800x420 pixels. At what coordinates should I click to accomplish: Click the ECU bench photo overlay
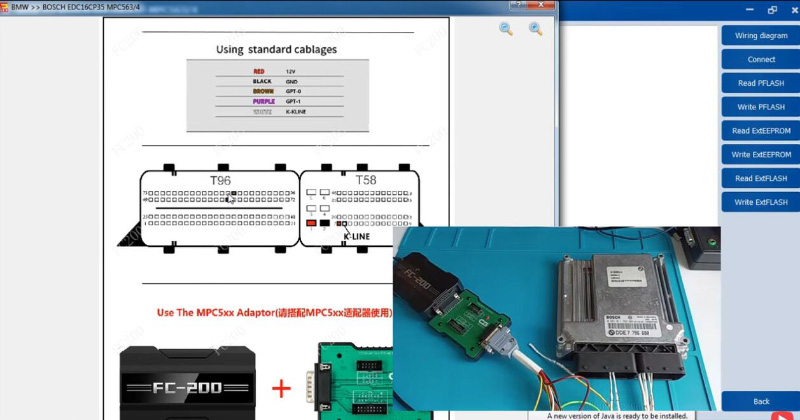pyautogui.click(x=557, y=318)
